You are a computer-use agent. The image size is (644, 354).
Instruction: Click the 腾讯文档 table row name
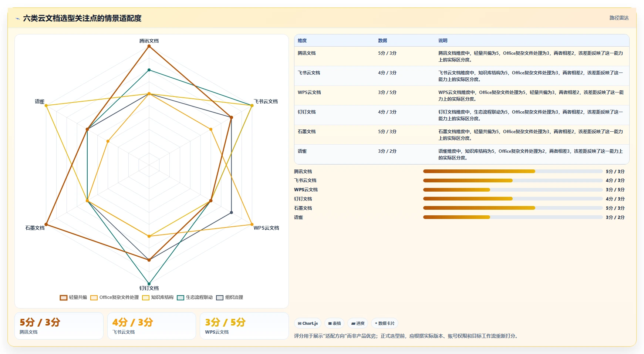pos(307,53)
